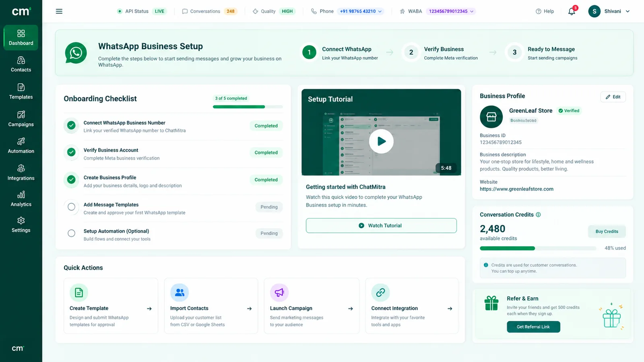Go to Contacts in the sidebar

[x=21, y=64]
